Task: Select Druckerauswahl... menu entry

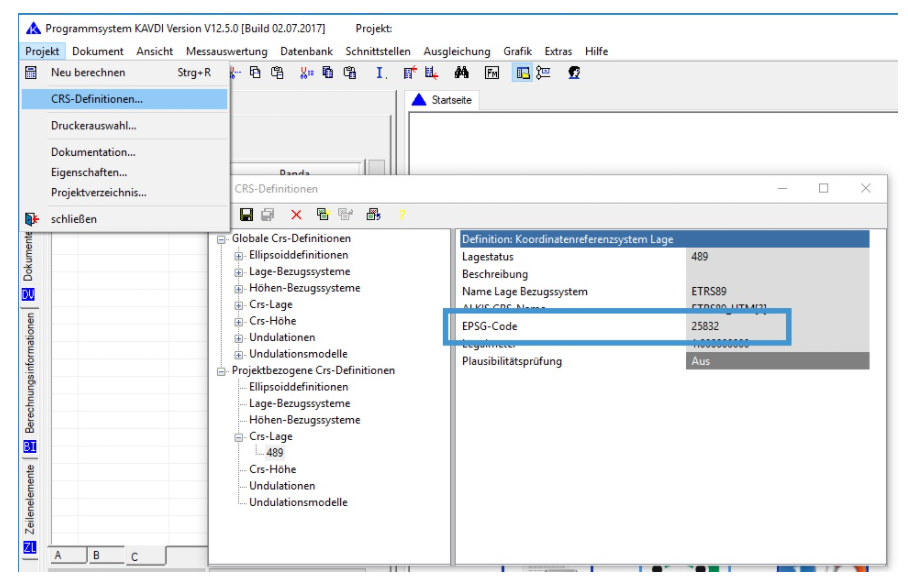Action: pos(94,126)
